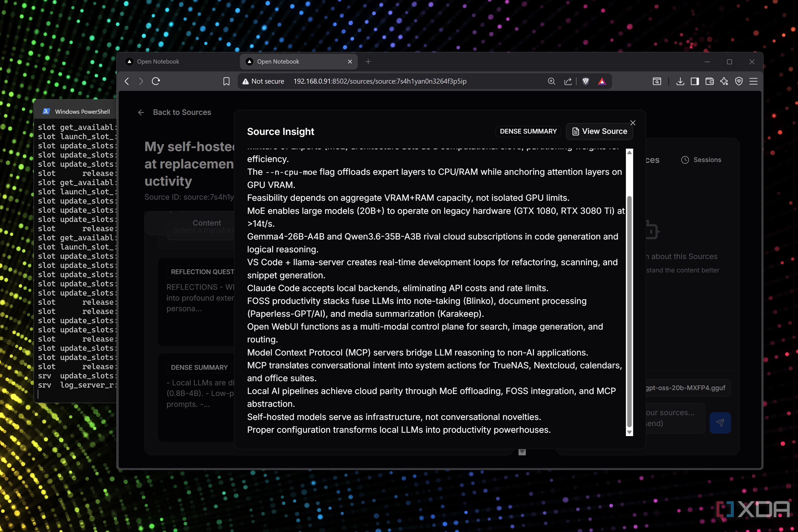Close the Source Insight dialog
Screen dimensions: 798x532
(x=633, y=123)
